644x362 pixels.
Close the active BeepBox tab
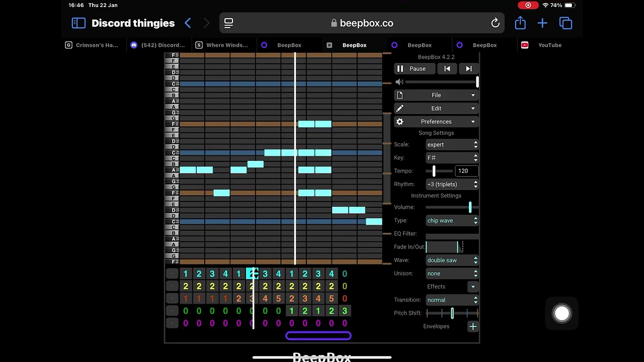point(329,45)
